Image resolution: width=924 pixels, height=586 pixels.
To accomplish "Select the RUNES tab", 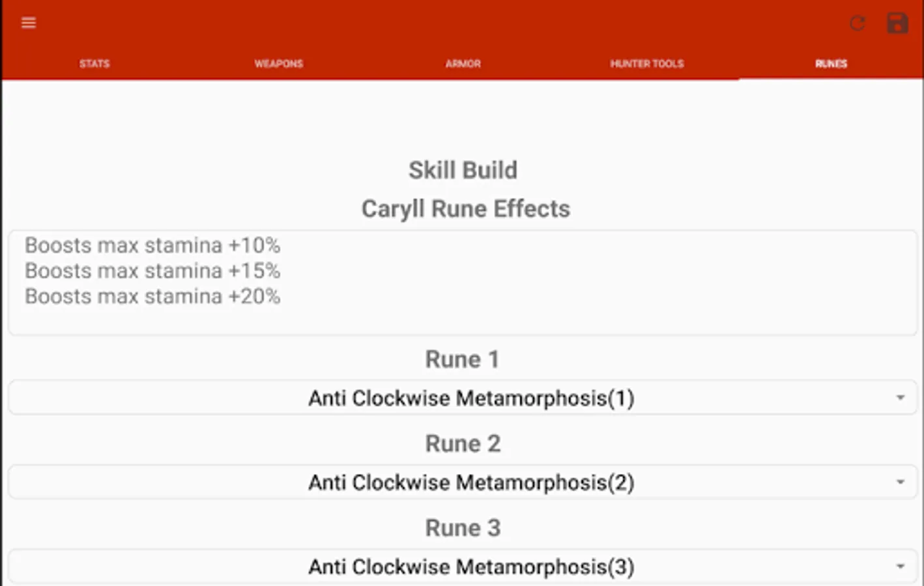I will click(x=831, y=64).
